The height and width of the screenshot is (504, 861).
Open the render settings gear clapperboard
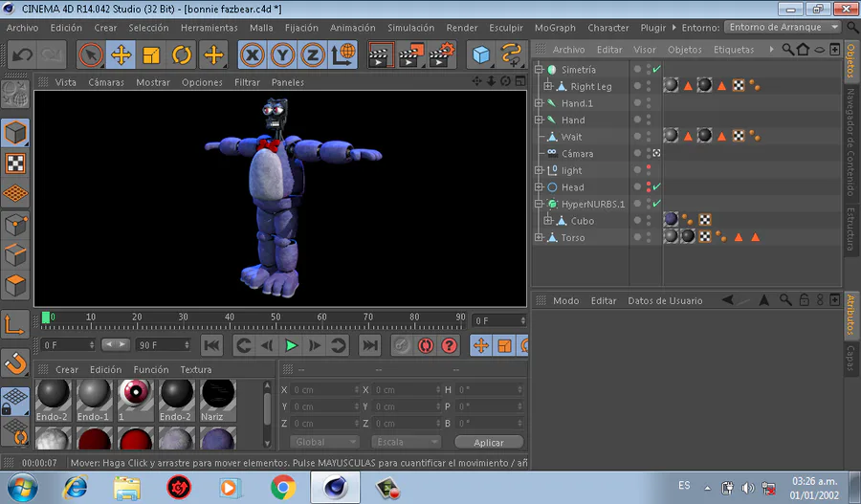(441, 55)
